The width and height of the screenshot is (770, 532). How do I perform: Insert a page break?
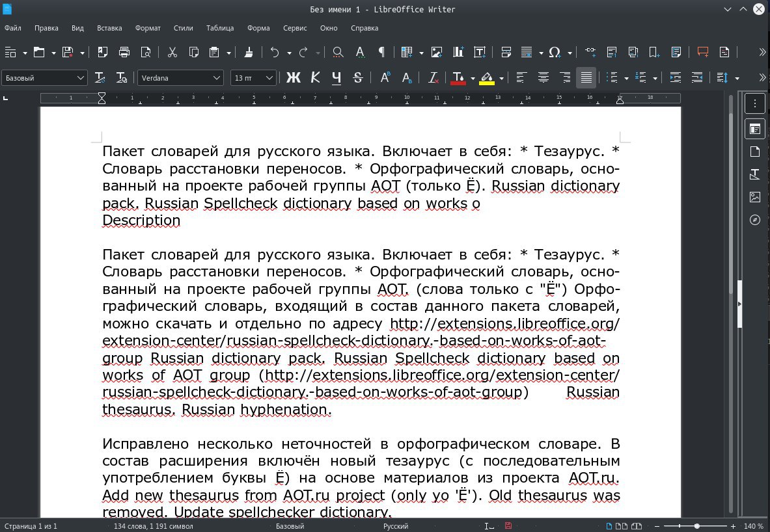[x=506, y=52]
